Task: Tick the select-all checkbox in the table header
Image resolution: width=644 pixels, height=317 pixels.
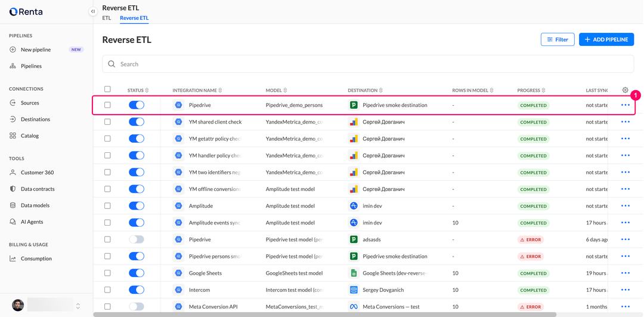Action: click(107, 89)
